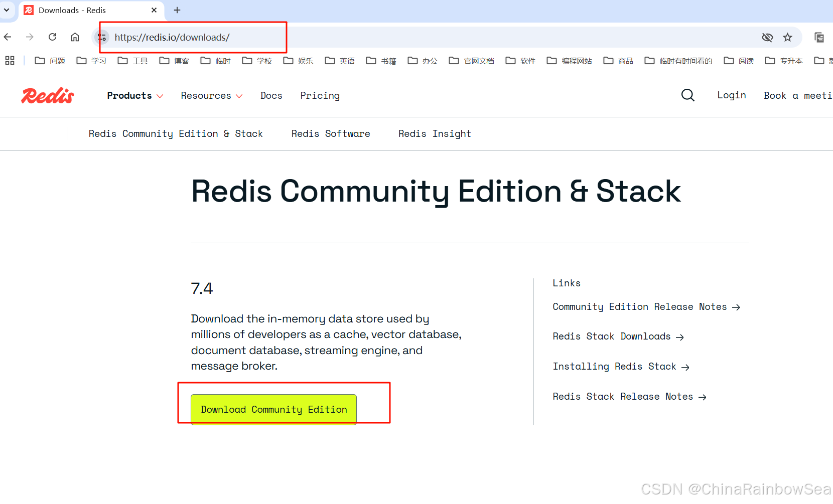Open the tab search dropdown arrow
The image size is (833, 504).
click(7, 10)
